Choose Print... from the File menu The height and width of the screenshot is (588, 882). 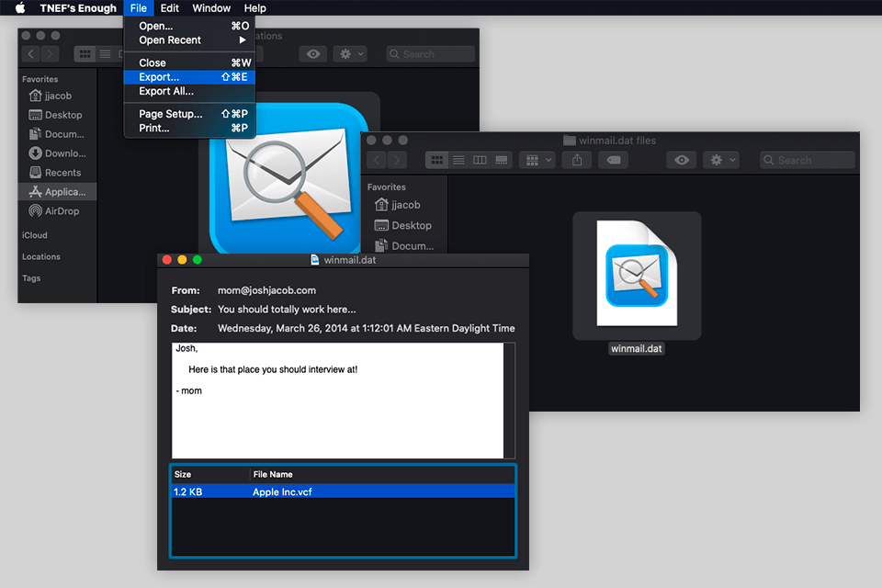[189, 128]
